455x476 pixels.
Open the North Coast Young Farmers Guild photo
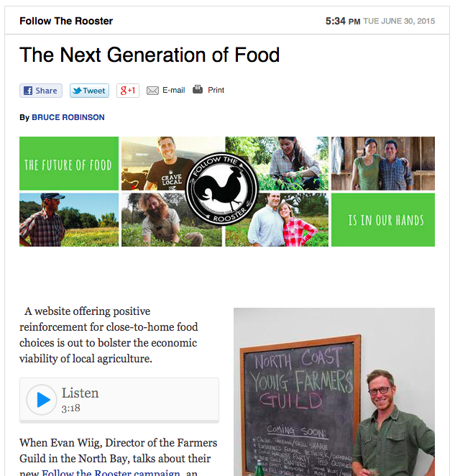tap(334, 392)
